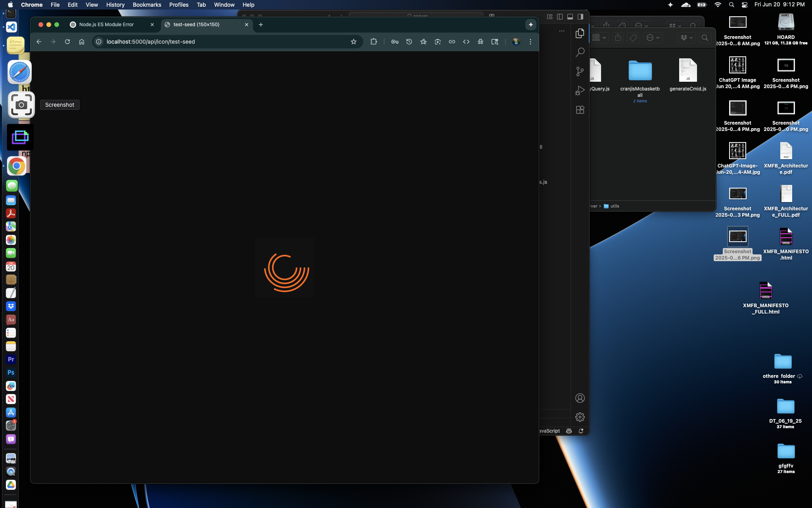Open Finder's Dropbox toolbar dropdown
Image resolution: width=812 pixels, height=508 pixels.
click(686, 38)
